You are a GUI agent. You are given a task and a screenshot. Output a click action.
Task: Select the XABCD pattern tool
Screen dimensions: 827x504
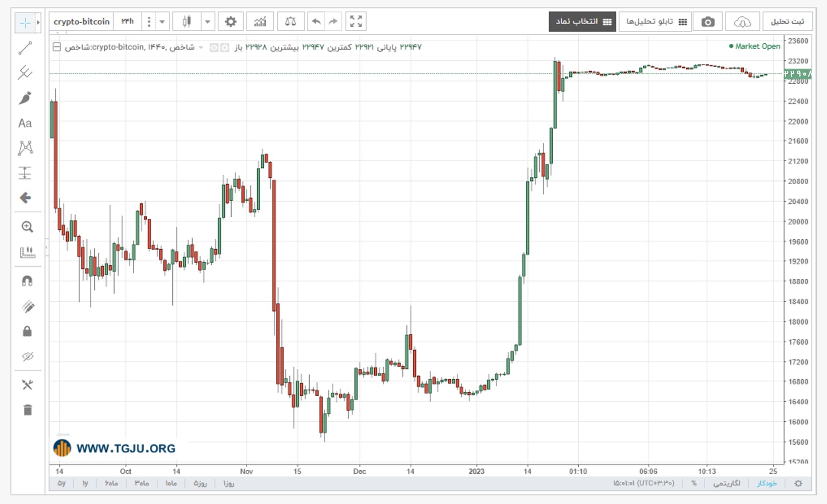pyautogui.click(x=25, y=148)
